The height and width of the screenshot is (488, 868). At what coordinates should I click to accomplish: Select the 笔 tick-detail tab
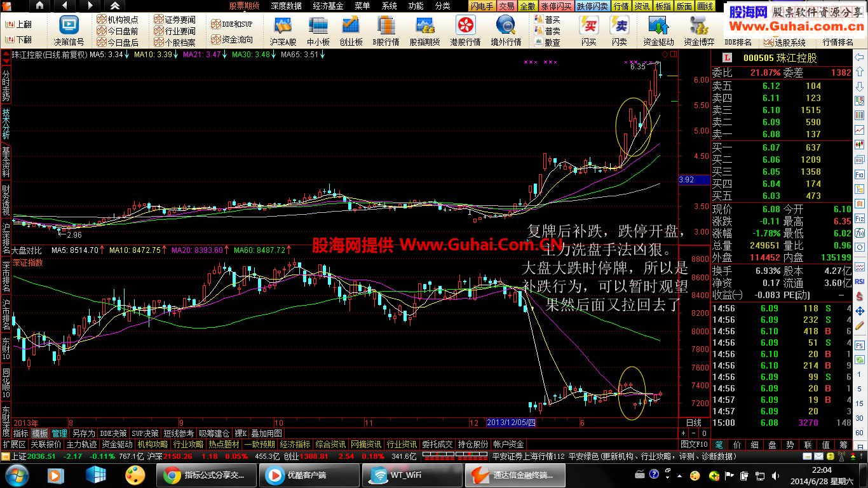(719, 444)
